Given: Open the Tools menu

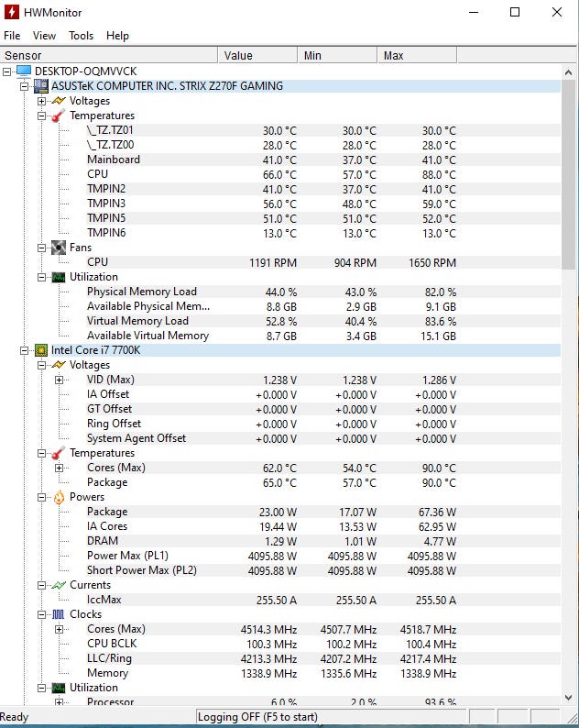Looking at the screenshot, I should 82,36.
